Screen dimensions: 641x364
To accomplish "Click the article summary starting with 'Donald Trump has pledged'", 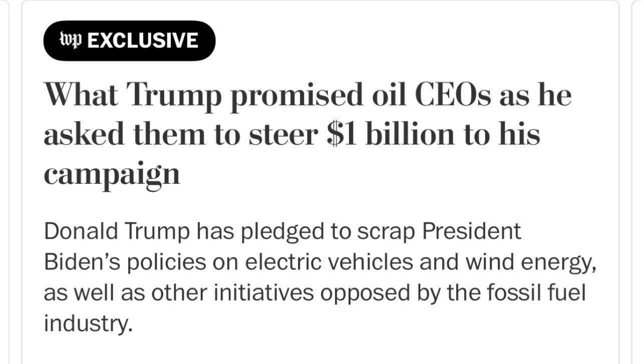I will [320, 277].
